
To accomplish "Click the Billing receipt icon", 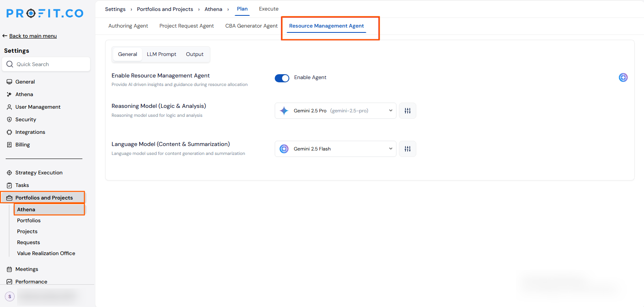I will tap(9, 145).
